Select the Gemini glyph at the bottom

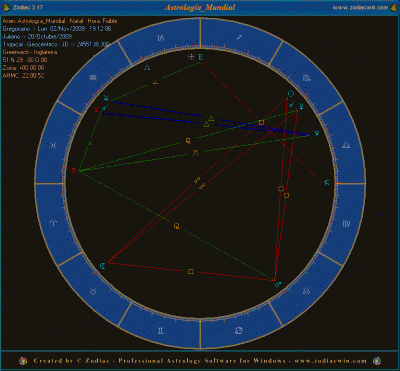[161, 331]
